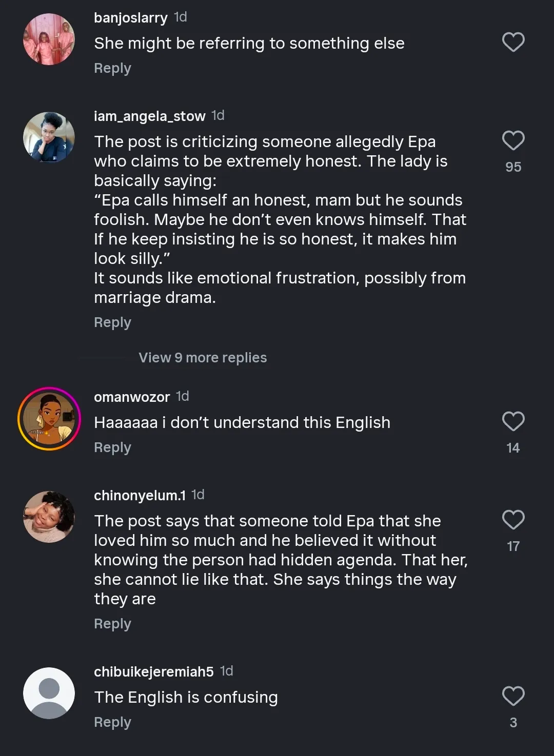Visit chibuikejeremiah5's profile via username

coord(153,672)
